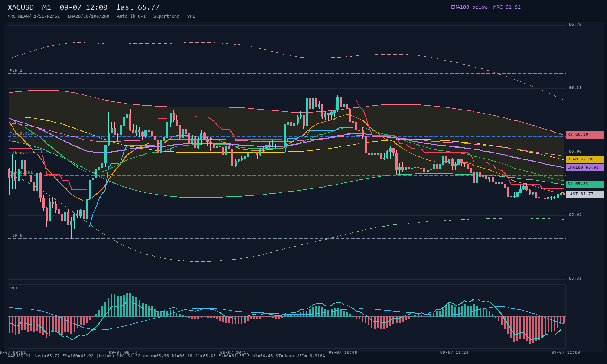Click the 66.70 price axis label
Viewport: 607px width, 364px height.
[575, 24]
